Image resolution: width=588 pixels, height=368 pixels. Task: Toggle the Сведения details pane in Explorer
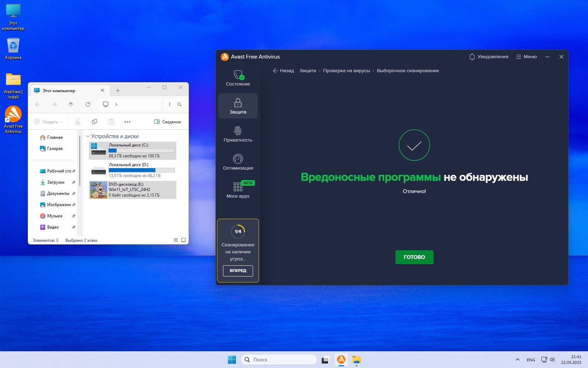coord(167,122)
